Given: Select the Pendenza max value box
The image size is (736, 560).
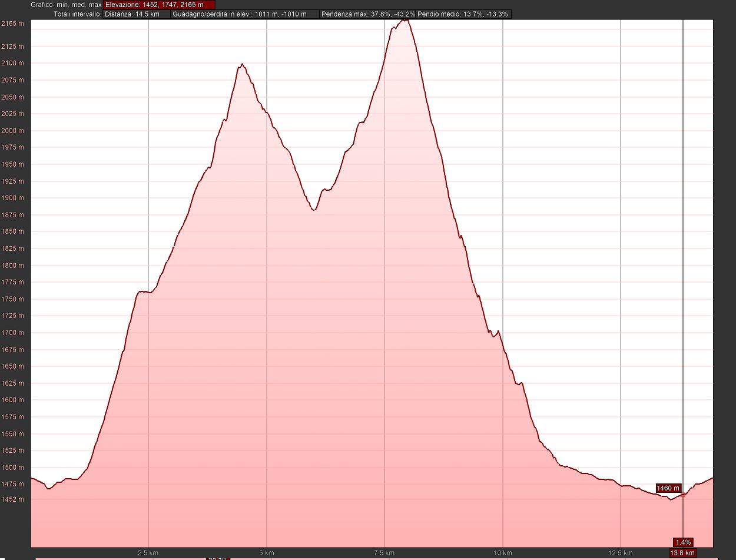Looking at the screenshot, I should 367,14.
